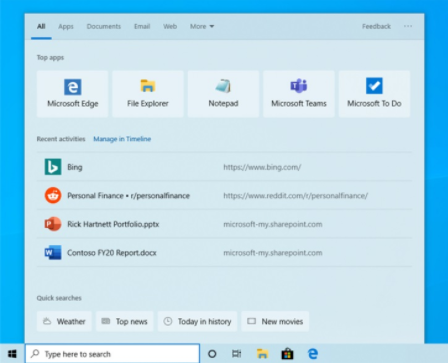Viewport: 448px width, 364px height.
Task: Select the All tab
Action: tap(41, 26)
